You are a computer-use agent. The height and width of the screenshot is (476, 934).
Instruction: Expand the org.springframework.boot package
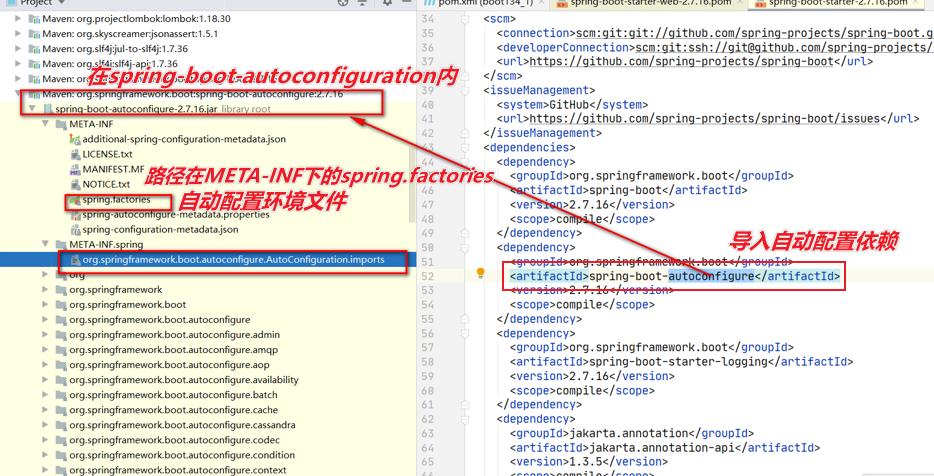pyautogui.click(x=45, y=304)
